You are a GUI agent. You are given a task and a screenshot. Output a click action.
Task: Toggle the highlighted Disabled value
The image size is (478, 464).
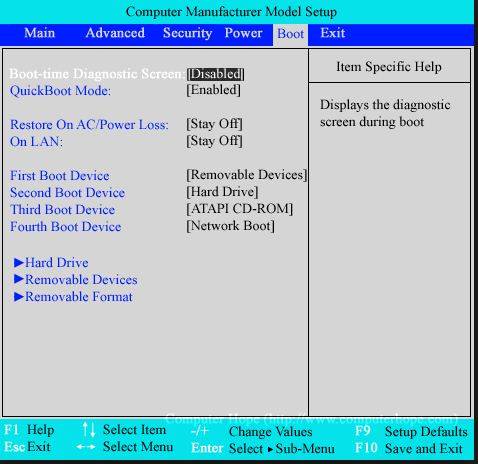[216, 74]
